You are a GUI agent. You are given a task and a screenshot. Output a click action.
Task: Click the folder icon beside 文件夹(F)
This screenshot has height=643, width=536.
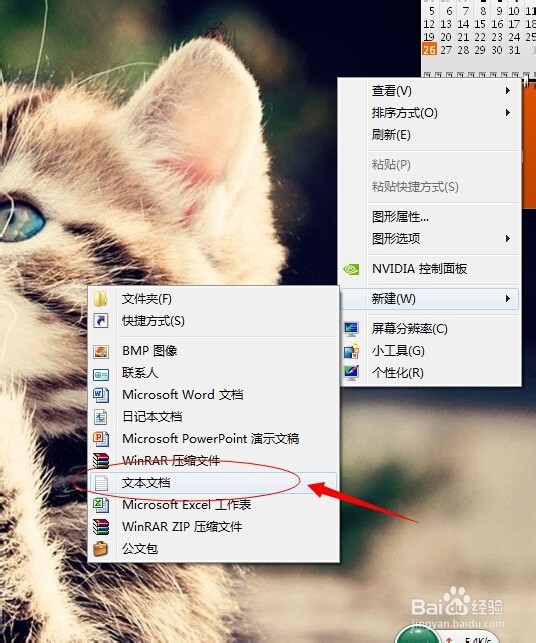coord(100,299)
